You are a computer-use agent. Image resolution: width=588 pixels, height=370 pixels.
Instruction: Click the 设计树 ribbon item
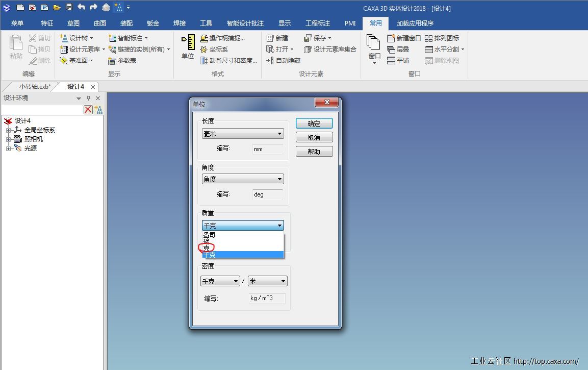click(76, 38)
